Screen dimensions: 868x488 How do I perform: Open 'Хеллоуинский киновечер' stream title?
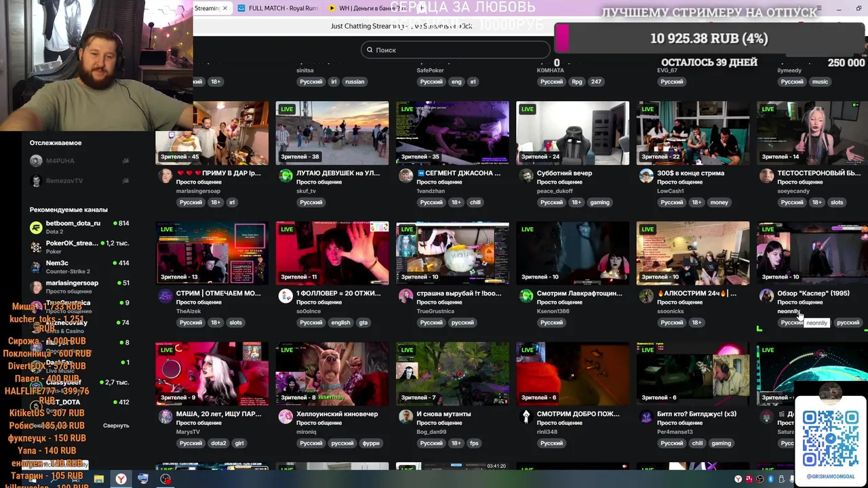337,413
